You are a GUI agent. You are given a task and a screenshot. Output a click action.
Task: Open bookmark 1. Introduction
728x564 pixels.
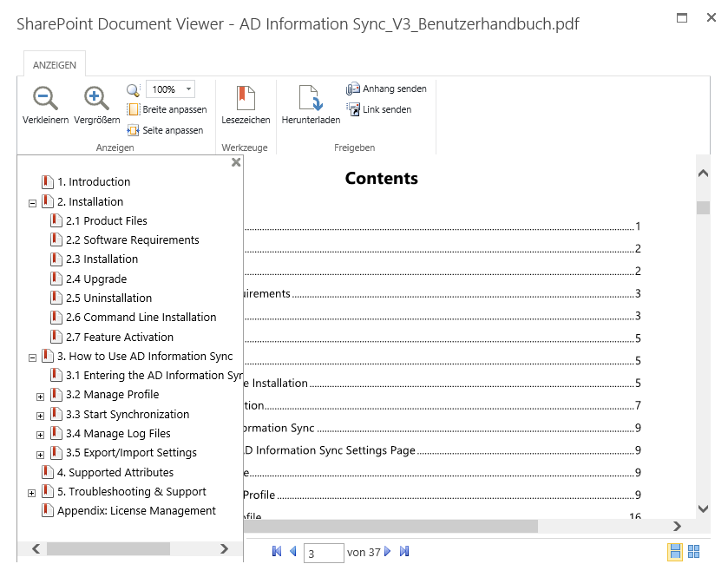pyautogui.click(x=94, y=182)
